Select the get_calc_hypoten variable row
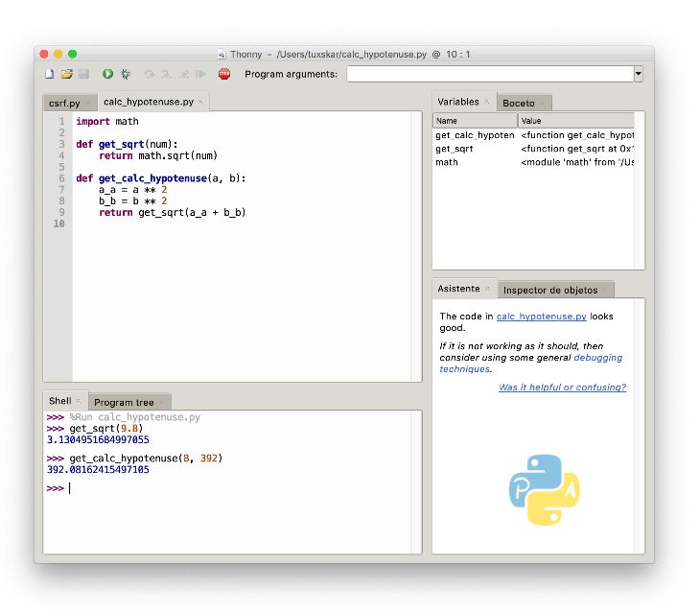This screenshot has width=700, height=611. (533, 135)
